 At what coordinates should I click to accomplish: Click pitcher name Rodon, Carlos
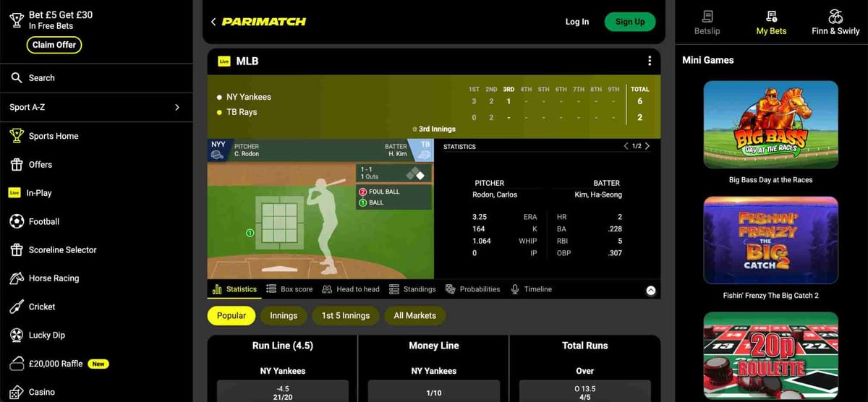pos(495,194)
